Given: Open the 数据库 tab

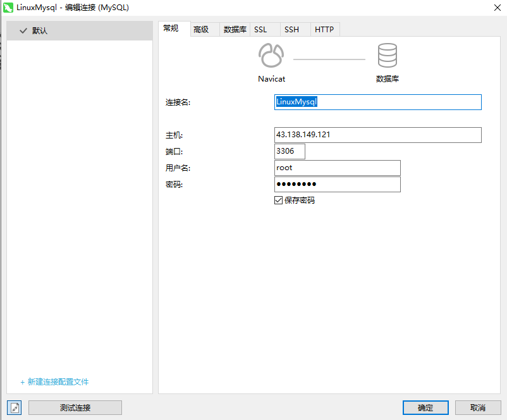Looking at the screenshot, I should pyautogui.click(x=235, y=30).
